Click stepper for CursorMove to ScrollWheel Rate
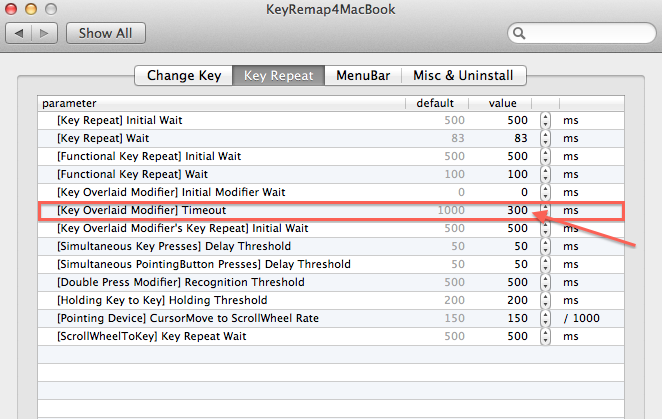The height and width of the screenshot is (419, 662). click(x=545, y=318)
